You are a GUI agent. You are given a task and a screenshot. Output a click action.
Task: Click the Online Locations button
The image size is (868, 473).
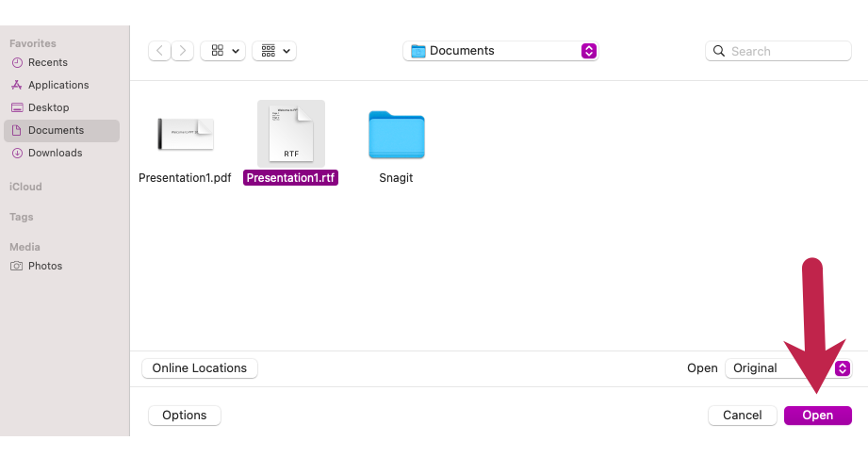[x=199, y=368]
